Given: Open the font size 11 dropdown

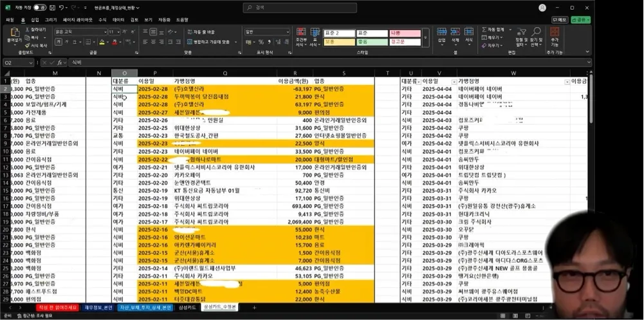Looking at the screenshot, I should (118, 32).
